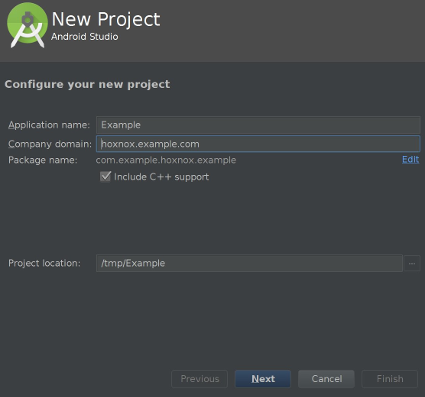425x397 pixels.
Task: Click the 'Company domain:' label
Action: [50, 144]
